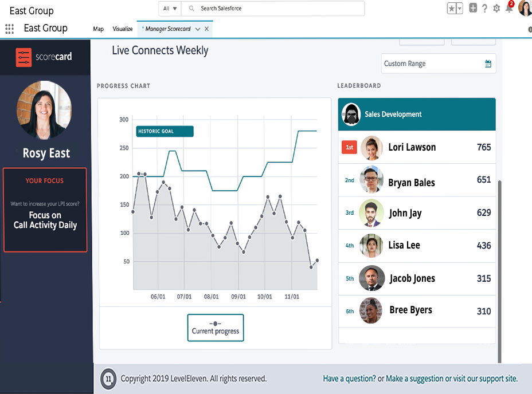Open the App Launcher grid icon
532x394 pixels.
(x=10, y=29)
